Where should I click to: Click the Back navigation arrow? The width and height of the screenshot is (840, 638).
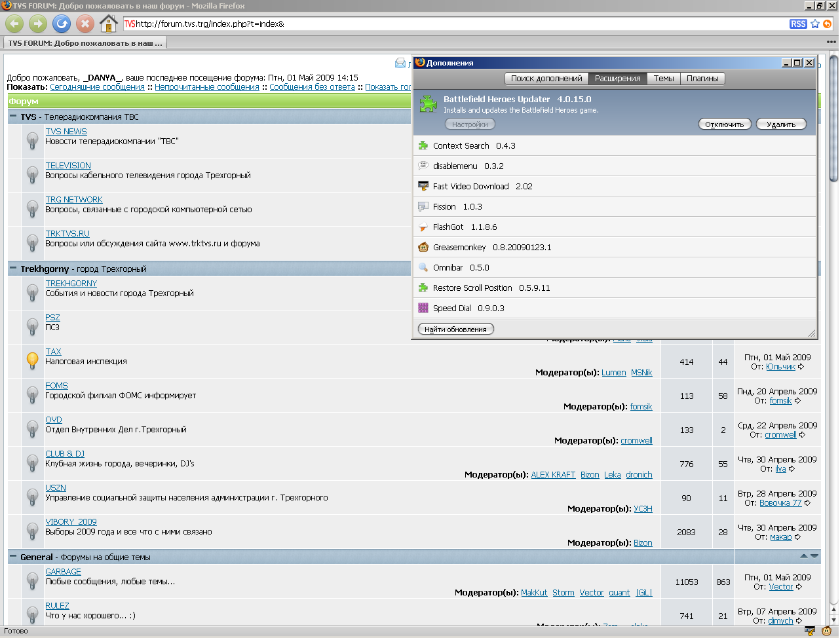click(14, 24)
